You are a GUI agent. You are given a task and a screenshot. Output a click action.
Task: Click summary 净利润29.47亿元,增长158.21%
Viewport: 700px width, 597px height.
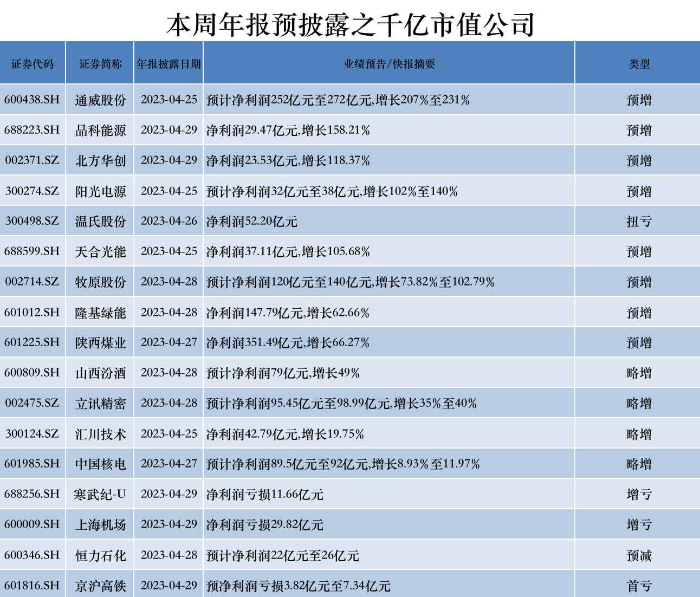point(288,130)
